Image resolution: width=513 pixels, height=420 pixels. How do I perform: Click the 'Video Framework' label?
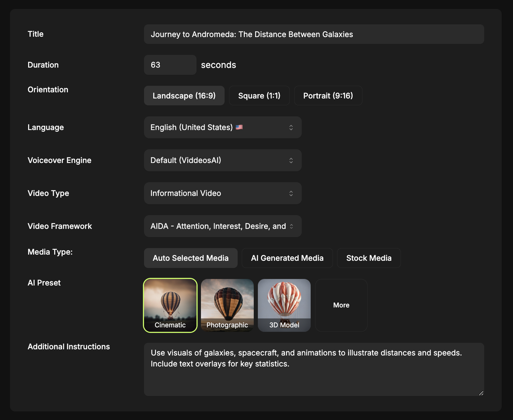pyautogui.click(x=60, y=226)
